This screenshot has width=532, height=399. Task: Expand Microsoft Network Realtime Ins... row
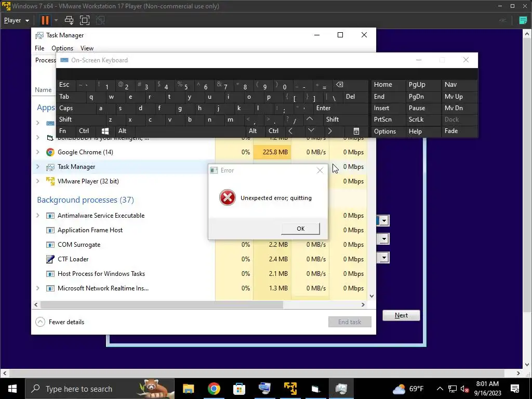click(37, 288)
